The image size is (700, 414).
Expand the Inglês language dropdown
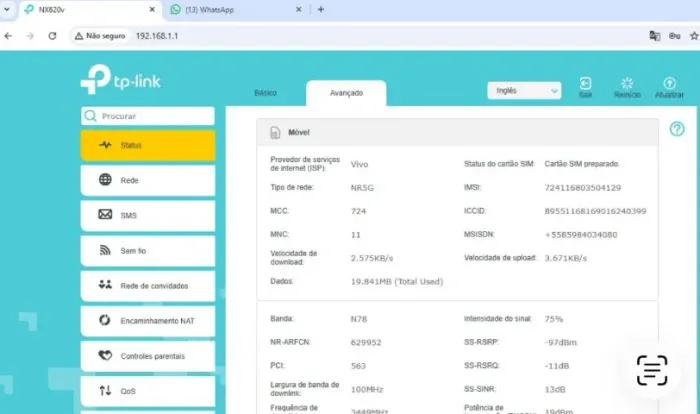click(524, 91)
